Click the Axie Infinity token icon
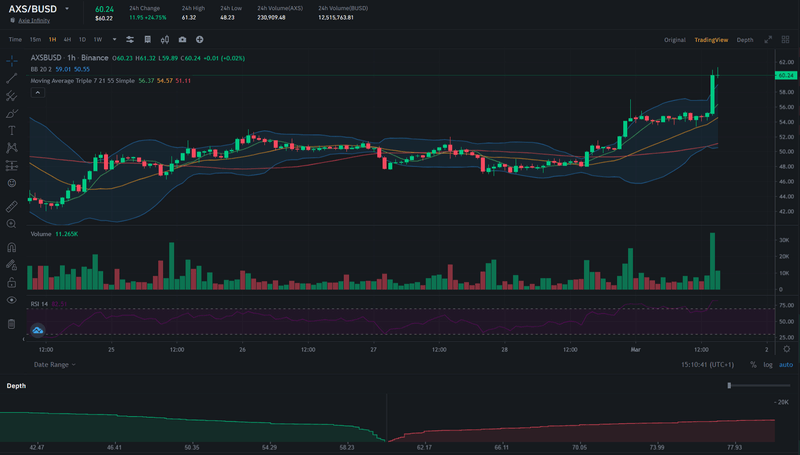This screenshot has height=455, width=800. [13, 20]
